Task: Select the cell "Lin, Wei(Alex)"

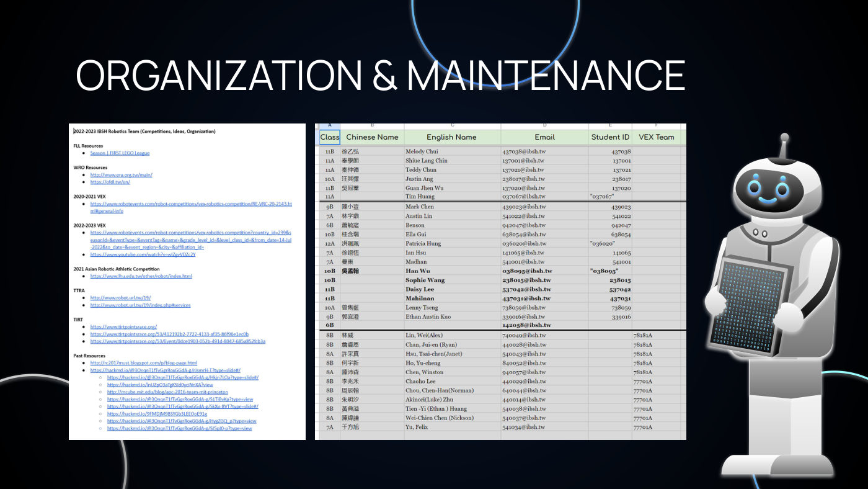Action: (x=452, y=336)
